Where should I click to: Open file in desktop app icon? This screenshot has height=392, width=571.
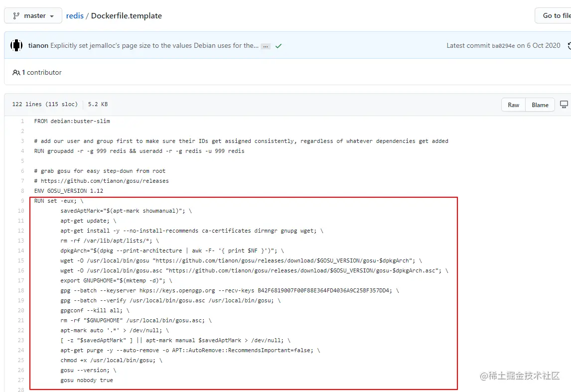tap(564, 105)
